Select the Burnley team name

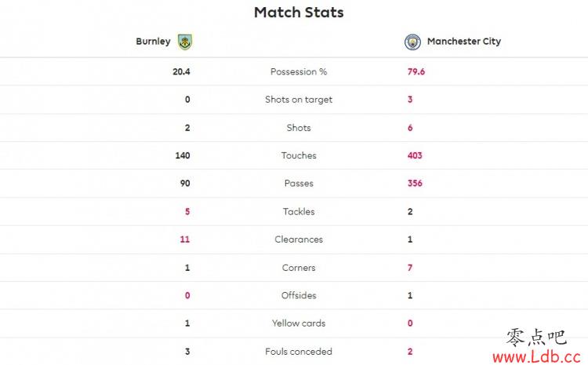pos(153,42)
